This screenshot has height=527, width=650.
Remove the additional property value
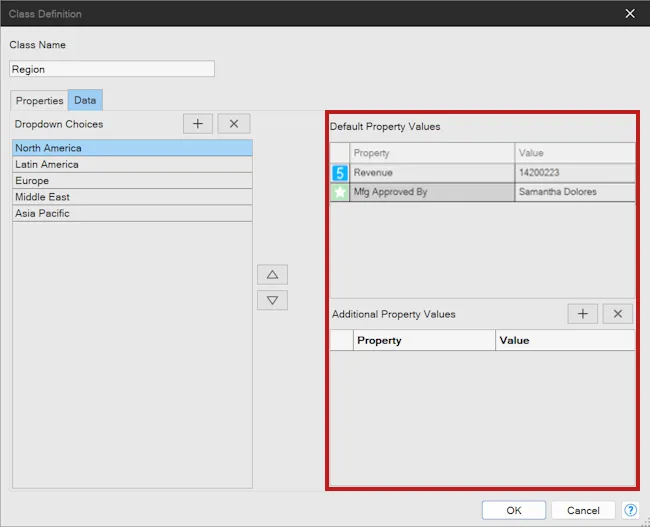617,313
